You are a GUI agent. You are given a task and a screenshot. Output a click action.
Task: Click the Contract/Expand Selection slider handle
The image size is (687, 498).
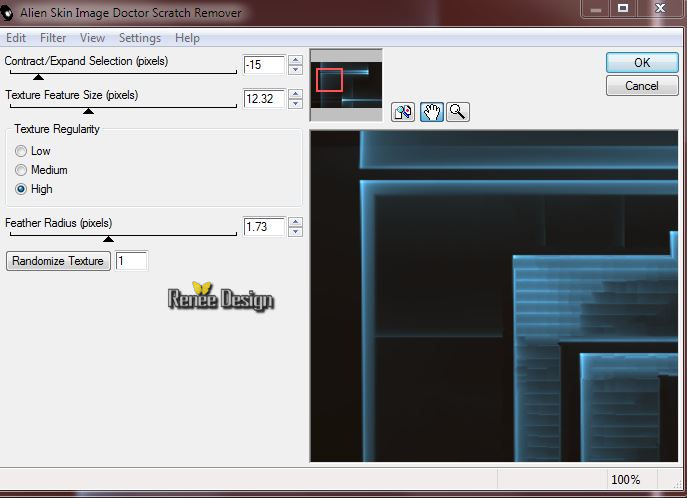click(39, 77)
